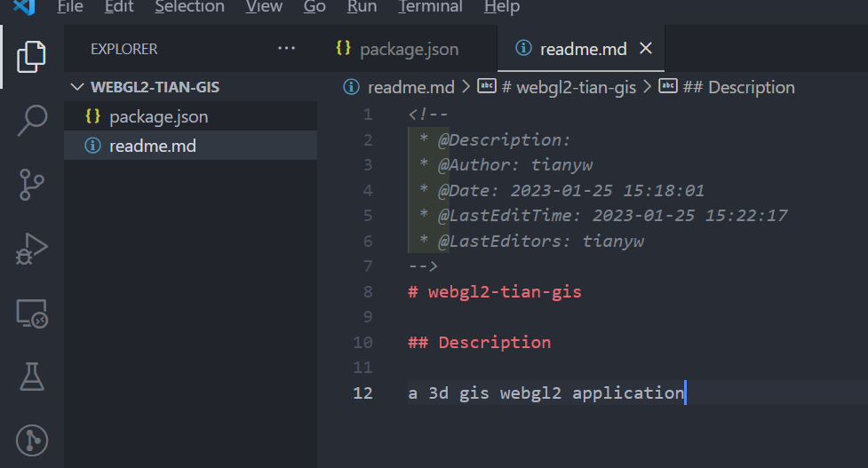This screenshot has width=868, height=468.
Task: Click the '@LastEditors: tianyw' line
Action: 531,242
